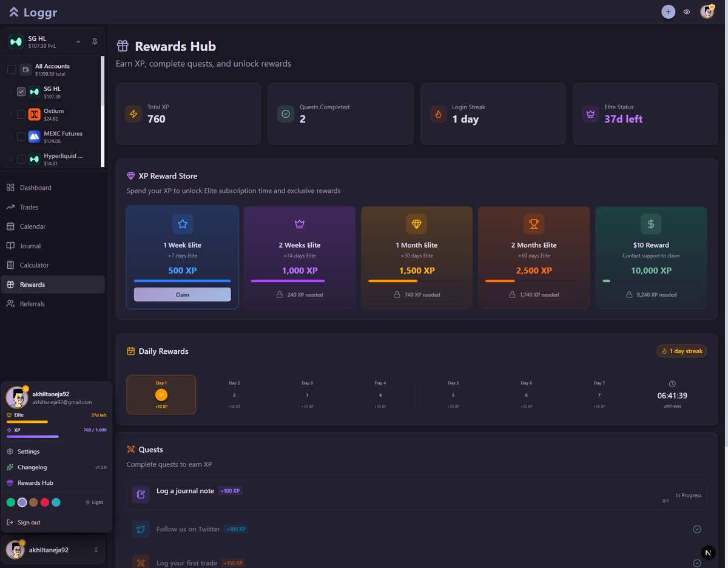Click the 1 Month Elite progress bar
Image resolution: width=728 pixels, height=568 pixels.
pos(417,281)
